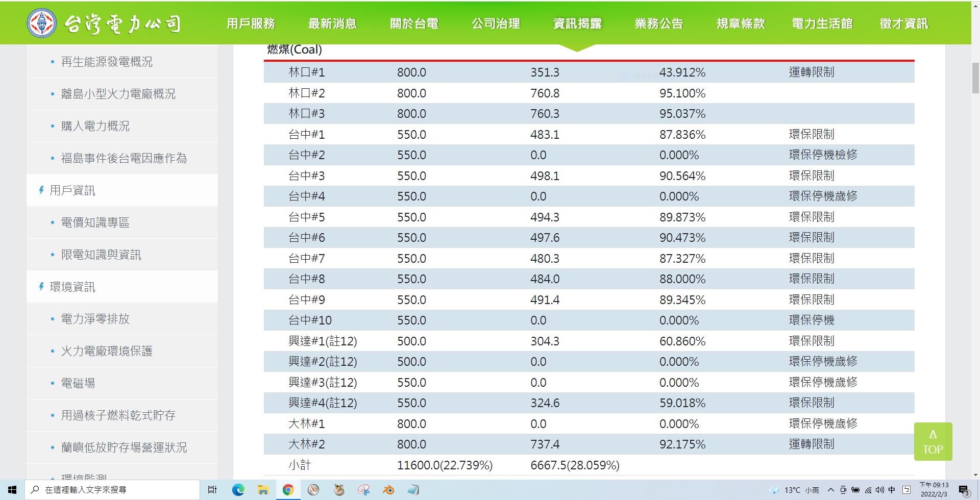Open the notification center with 3 alerts
Viewport: 980px width, 500px height.
[x=964, y=490]
